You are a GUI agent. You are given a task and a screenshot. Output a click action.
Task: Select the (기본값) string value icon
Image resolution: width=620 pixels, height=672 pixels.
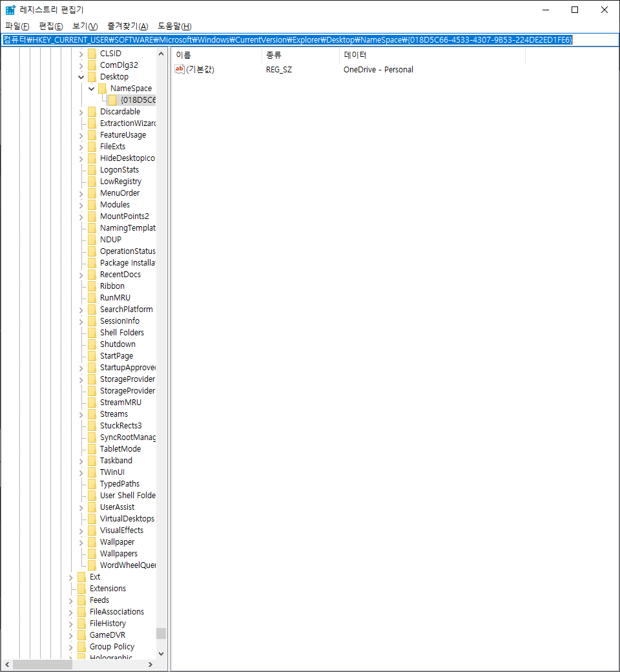[179, 69]
